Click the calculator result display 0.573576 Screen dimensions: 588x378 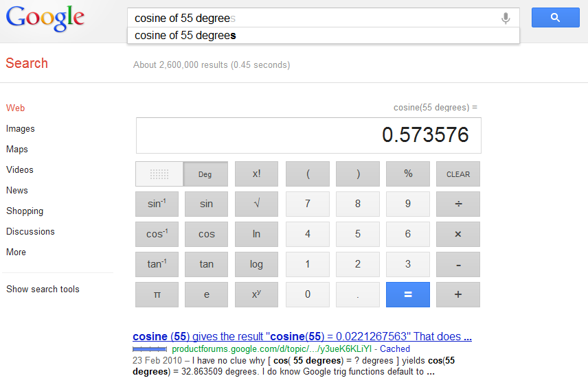coord(308,135)
